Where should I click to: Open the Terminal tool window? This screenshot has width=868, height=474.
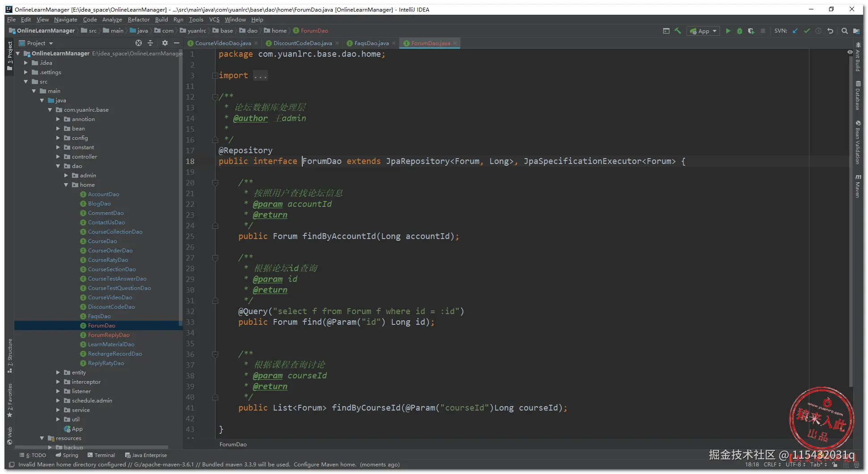[101, 455]
